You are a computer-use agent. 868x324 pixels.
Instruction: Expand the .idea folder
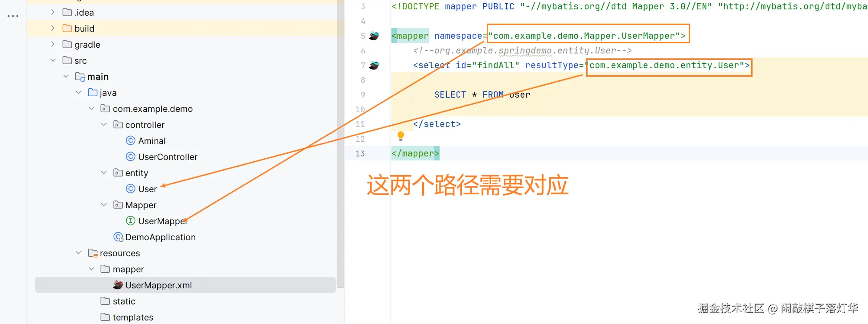(53, 12)
